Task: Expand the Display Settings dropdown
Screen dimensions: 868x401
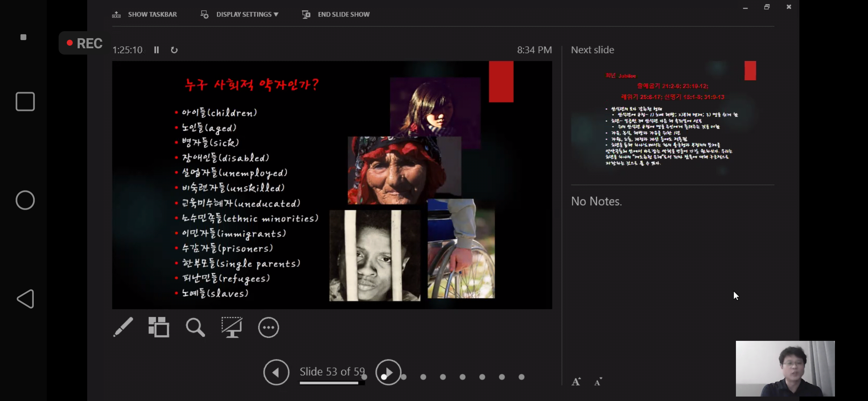Action: 247,14
